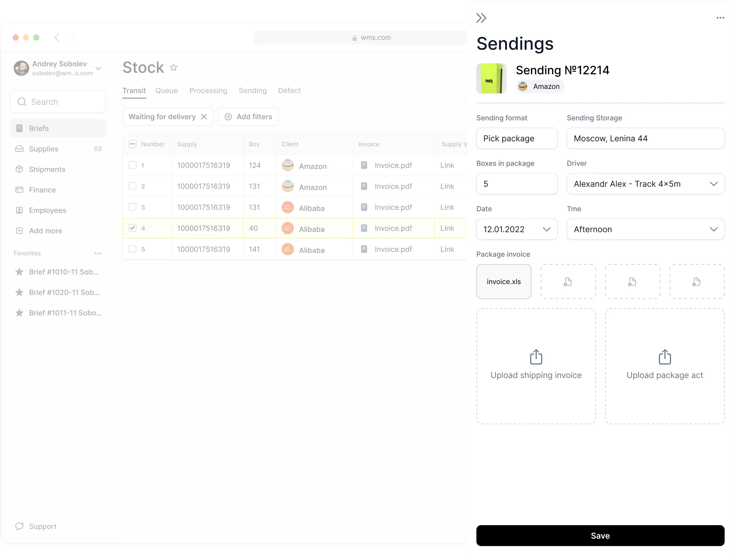Click the invoice.xls file tile
735x560 pixels.
[504, 282]
